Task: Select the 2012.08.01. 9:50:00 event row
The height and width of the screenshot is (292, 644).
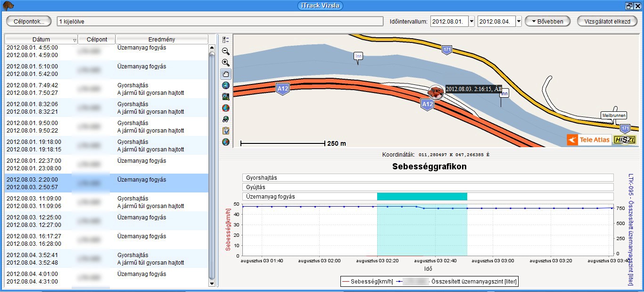Action: point(106,126)
